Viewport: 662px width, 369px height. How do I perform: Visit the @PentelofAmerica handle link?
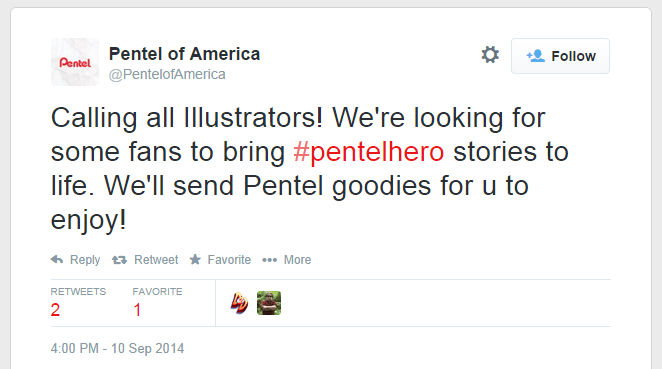pos(167,74)
